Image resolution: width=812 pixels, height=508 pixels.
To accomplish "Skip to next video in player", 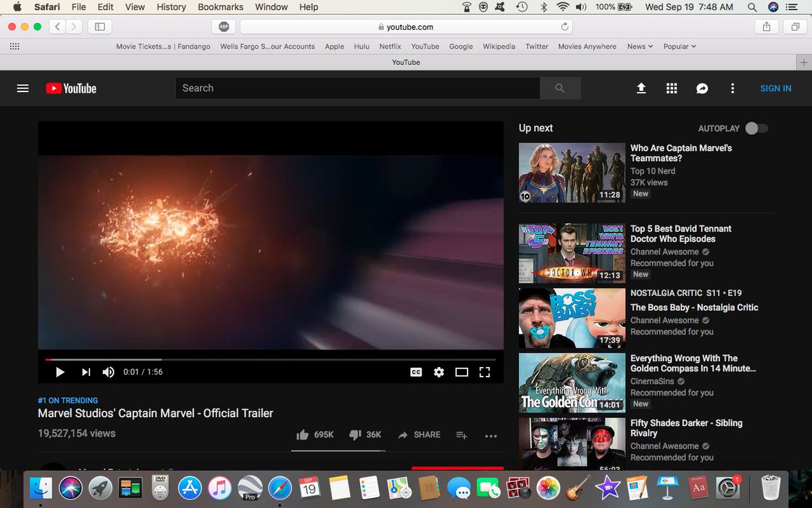I will tap(86, 372).
